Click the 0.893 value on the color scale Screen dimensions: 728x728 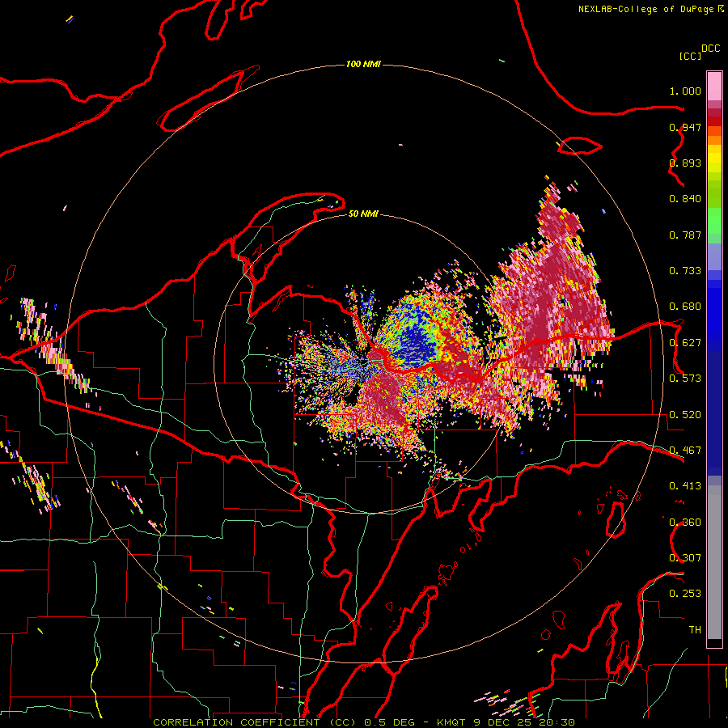coord(685,163)
